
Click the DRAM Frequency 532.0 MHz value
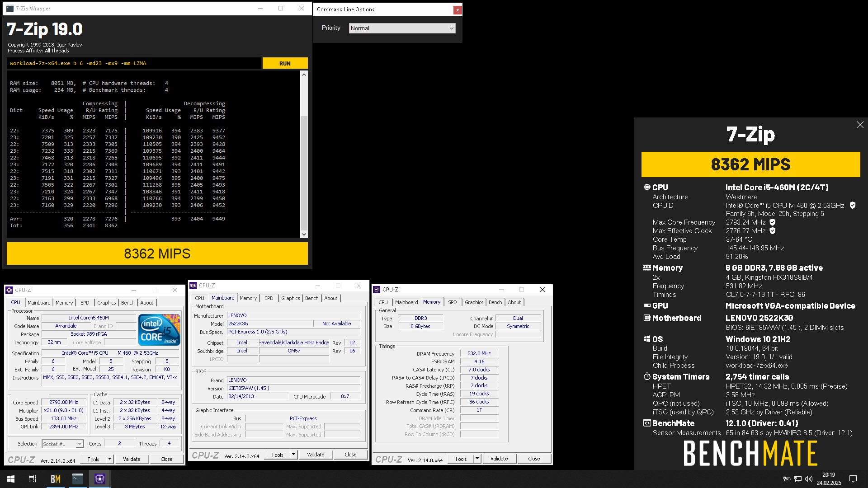(479, 353)
